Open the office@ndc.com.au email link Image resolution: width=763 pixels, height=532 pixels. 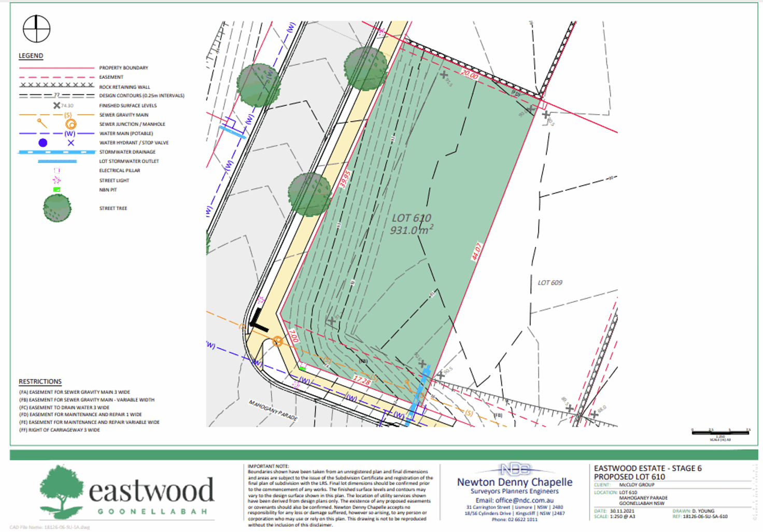(x=525, y=500)
